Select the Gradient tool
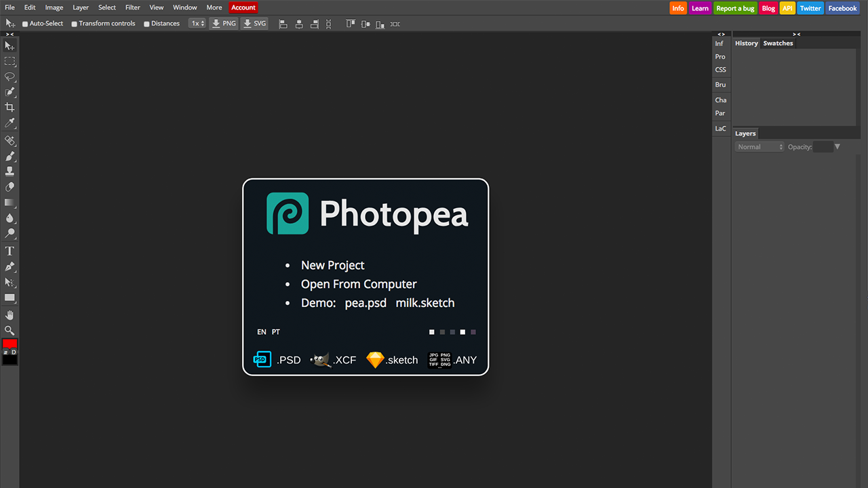This screenshot has height=488, width=868. point(9,203)
